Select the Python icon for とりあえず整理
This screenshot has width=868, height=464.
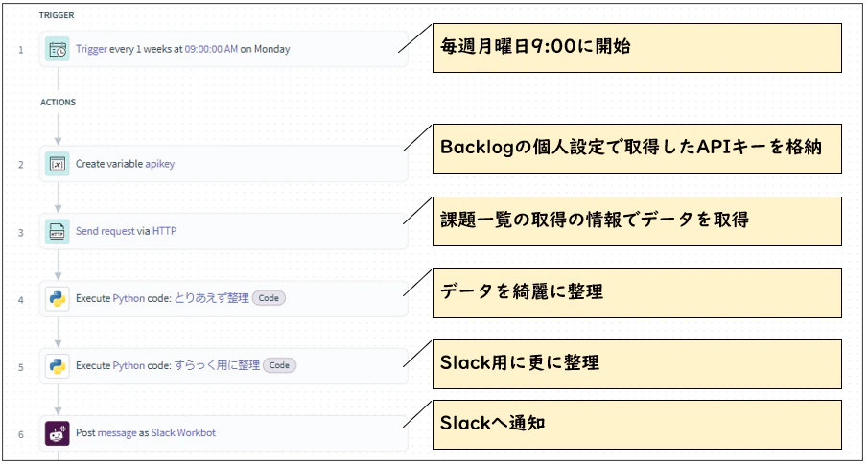pyautogui.click(x=57, y=299)
